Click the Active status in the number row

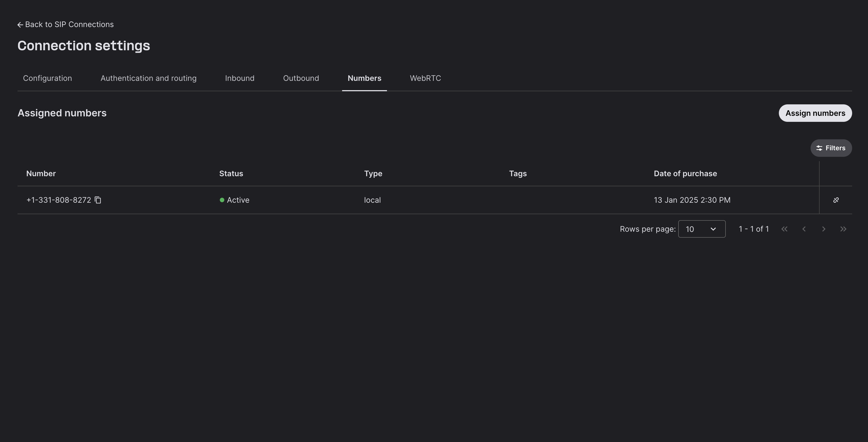pos(238,200)
